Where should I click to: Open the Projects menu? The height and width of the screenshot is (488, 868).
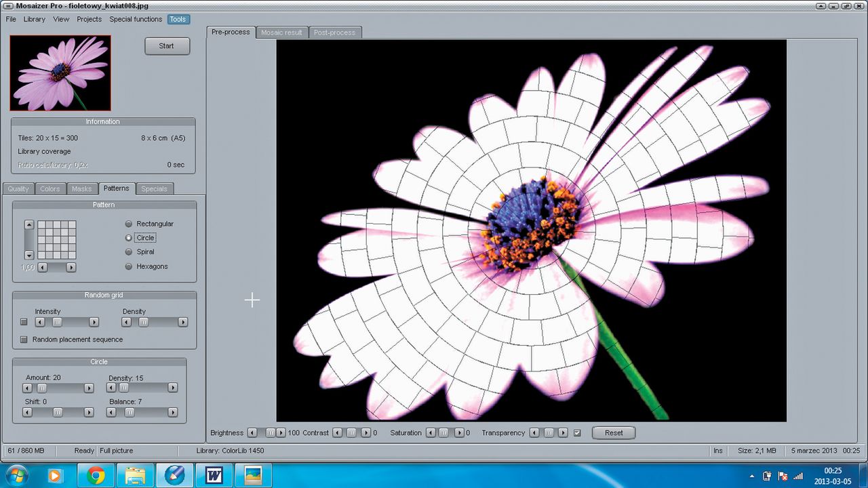(89, 19)
